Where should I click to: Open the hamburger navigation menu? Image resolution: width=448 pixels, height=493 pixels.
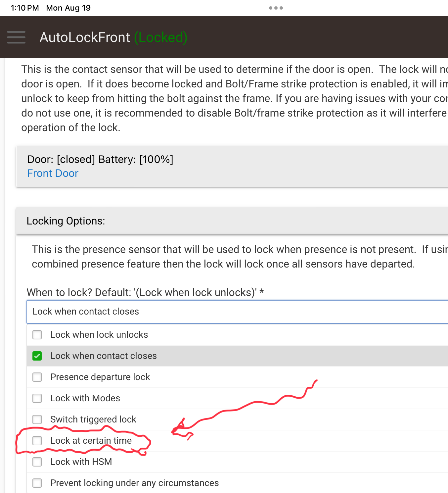(x=16, y=37)
